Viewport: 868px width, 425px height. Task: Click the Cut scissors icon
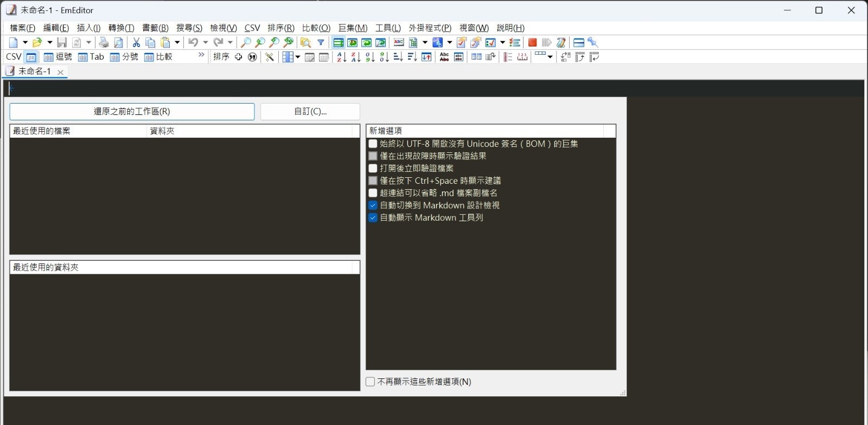[x=136, y=42]
